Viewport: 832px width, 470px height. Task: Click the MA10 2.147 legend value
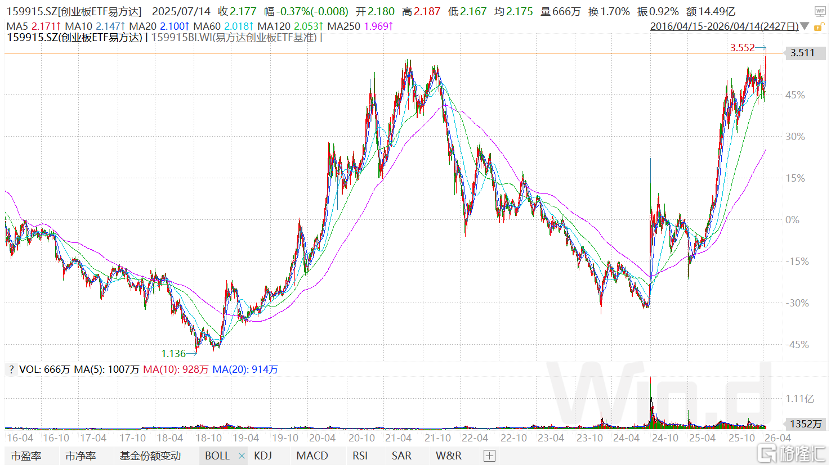95,27
